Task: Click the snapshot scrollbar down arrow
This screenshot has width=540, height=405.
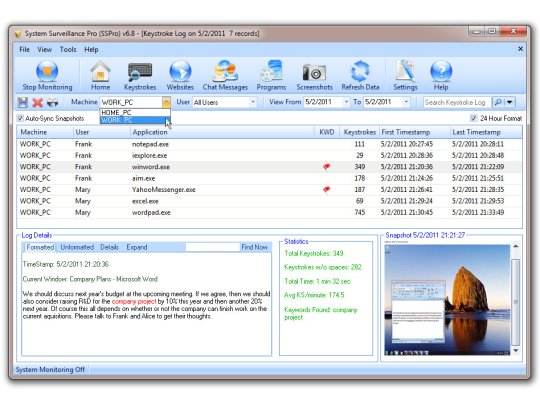Action: (516, 351)
